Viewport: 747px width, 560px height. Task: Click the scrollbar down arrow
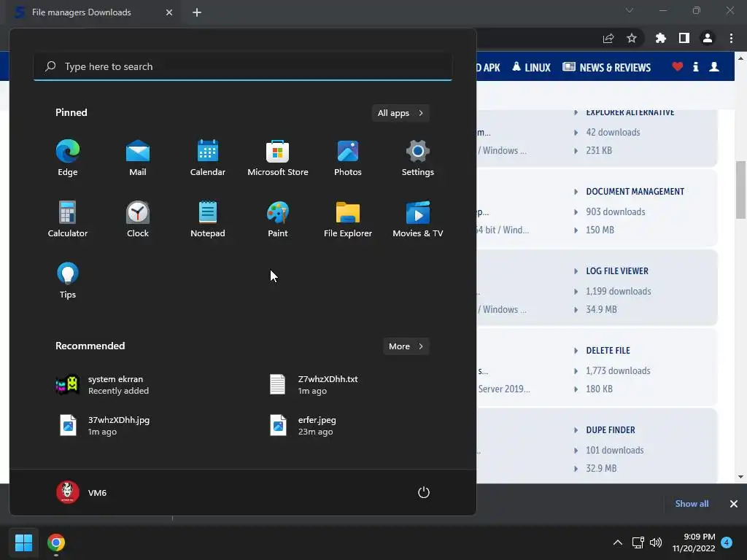coord(741,477)
